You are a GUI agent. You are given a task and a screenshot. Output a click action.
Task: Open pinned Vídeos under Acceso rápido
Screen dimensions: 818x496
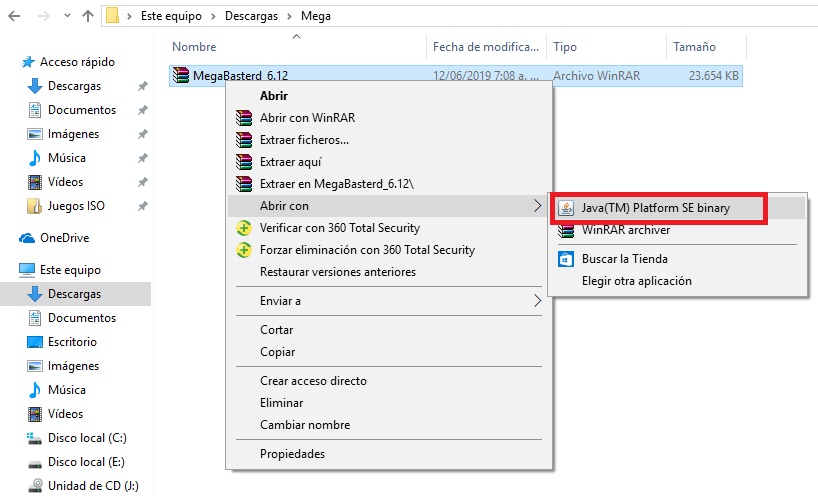pos(65,182)
